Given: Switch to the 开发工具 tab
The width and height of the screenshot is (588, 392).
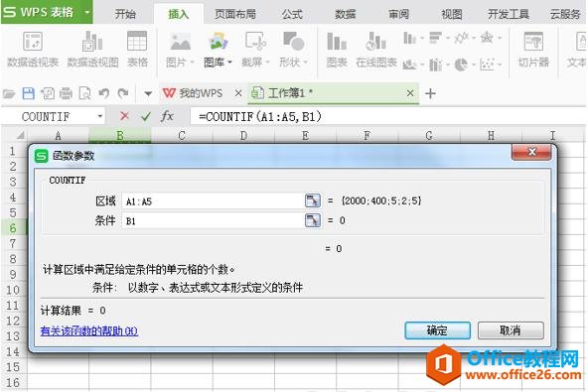Looking at the screenshot, I should pyautogui.click(x=509, y=14).
